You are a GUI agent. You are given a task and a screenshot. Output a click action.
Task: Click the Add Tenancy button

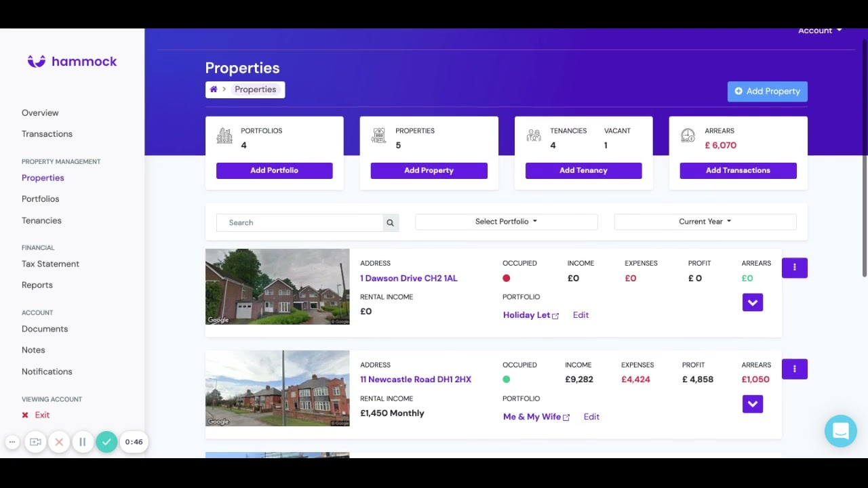click(583, 171)
